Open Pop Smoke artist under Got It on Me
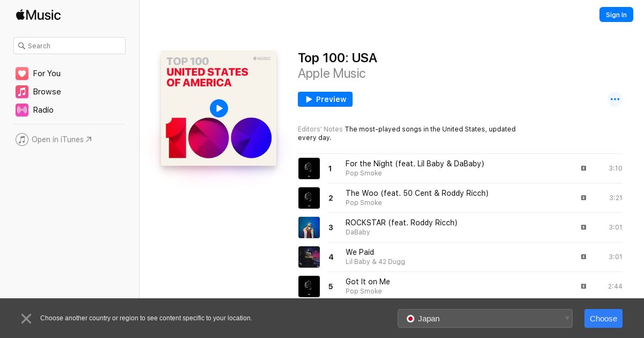Screen dimensions: 644x338 coord(364,291)
